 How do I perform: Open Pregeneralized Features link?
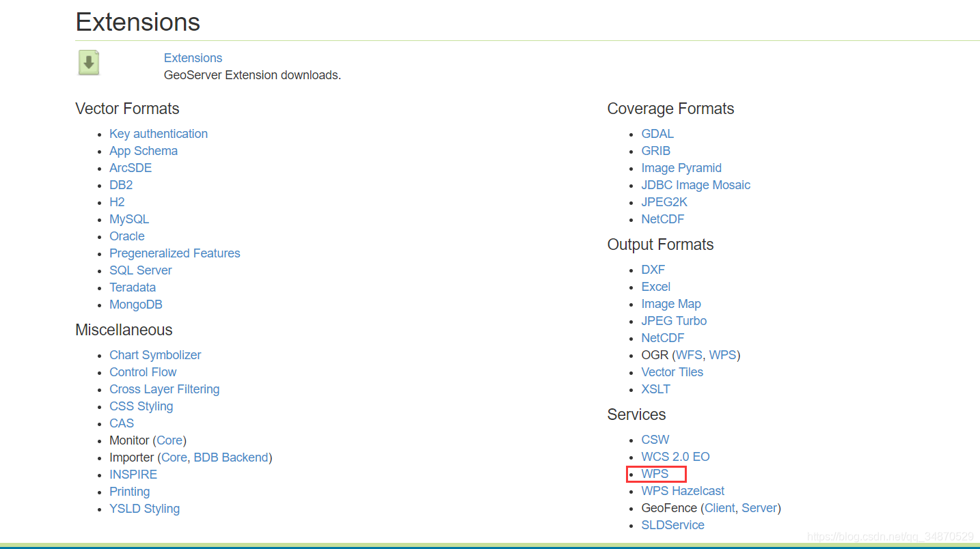point(175,253)
